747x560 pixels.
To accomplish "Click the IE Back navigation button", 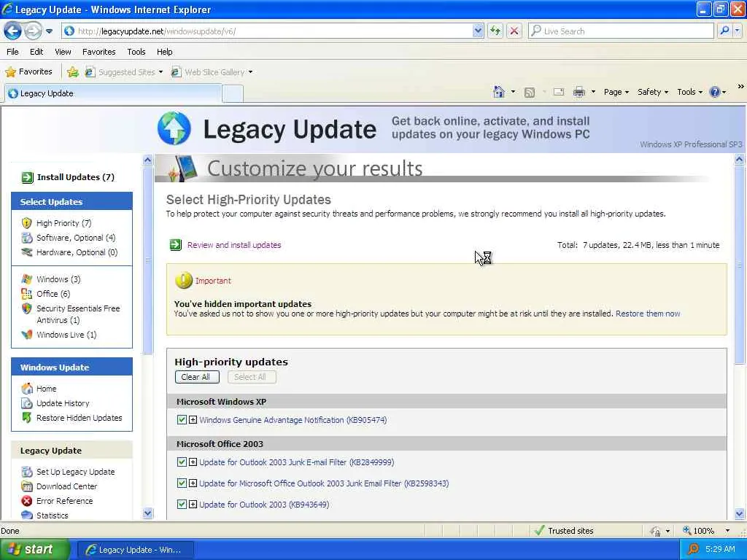I will [x=13, y=31].
